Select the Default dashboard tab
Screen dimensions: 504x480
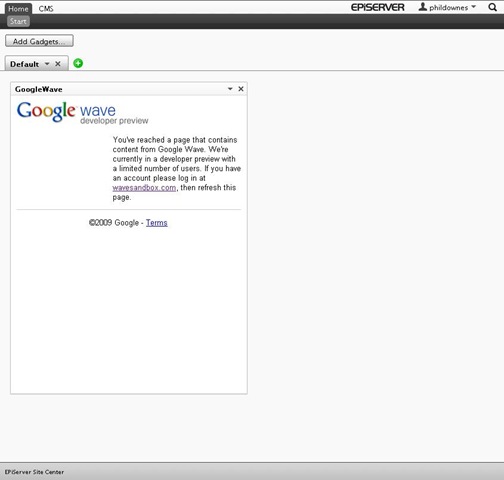[x=24, y=64]
